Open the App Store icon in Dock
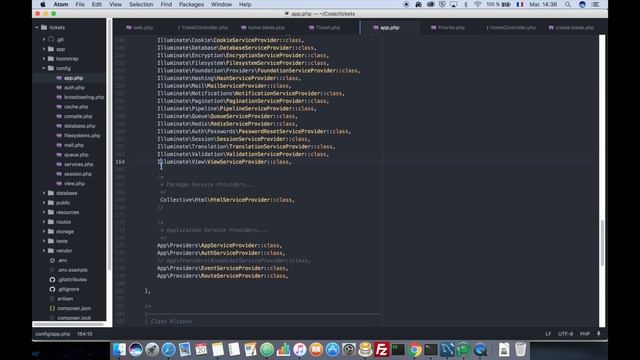Screen dimensions: 640x360 point(332,350)
